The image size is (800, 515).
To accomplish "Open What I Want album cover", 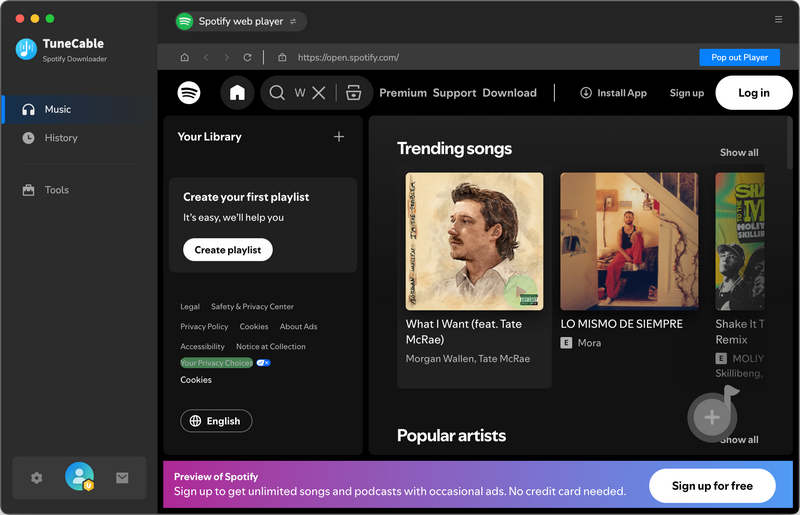I will (x=474, y=241).
